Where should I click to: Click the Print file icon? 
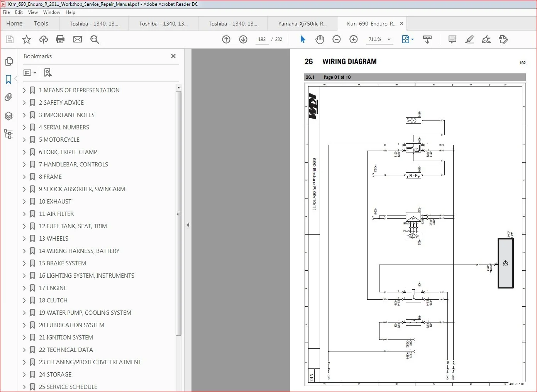60,39
